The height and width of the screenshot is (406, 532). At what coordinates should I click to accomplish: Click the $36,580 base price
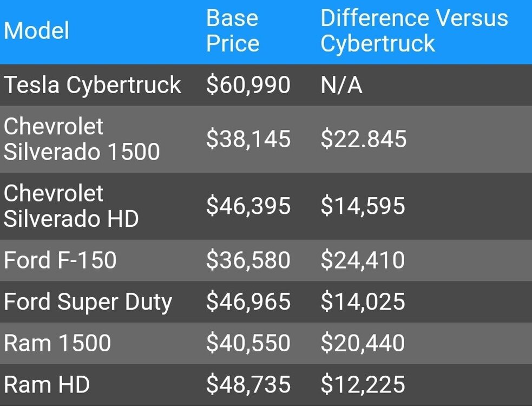248,260
